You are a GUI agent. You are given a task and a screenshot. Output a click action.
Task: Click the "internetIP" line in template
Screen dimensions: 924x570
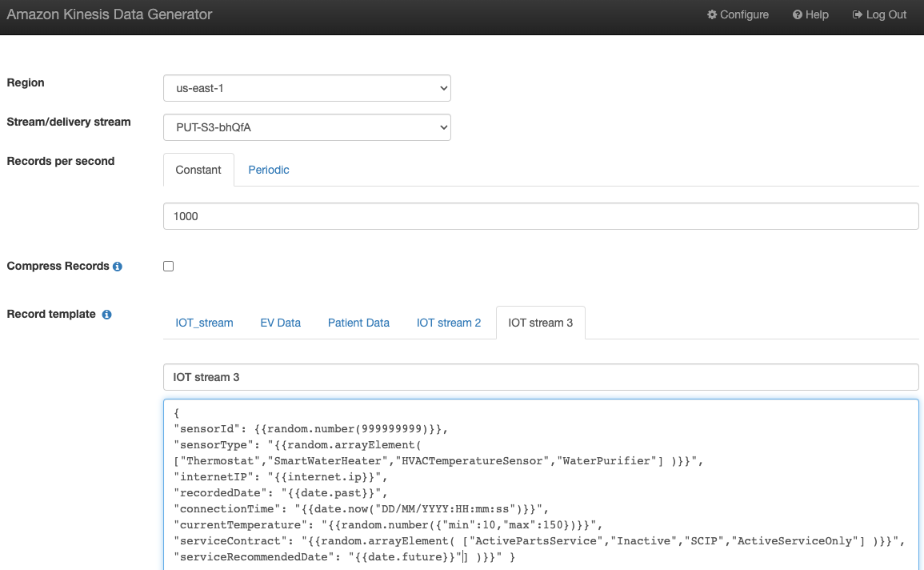[281, 477]
